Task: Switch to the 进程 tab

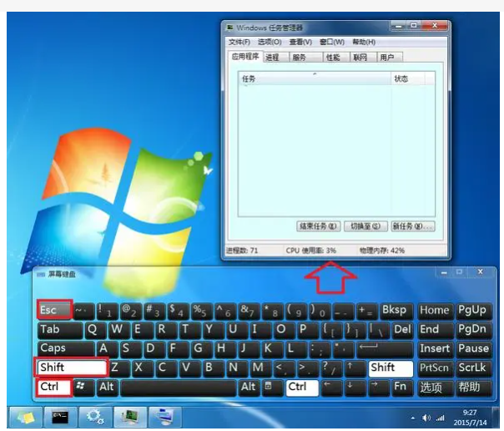Action: coord(276,58)
